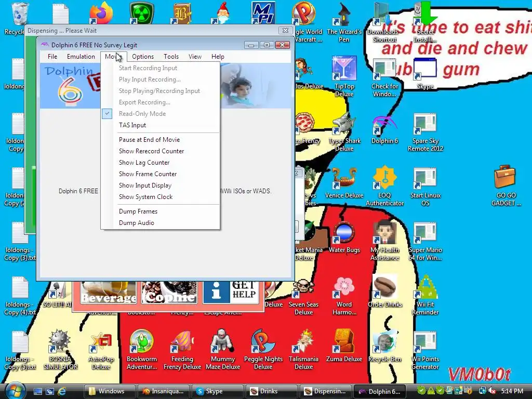Enable Dump Audio option
Screen dimensions: 532x399
[x=161, y=223]
